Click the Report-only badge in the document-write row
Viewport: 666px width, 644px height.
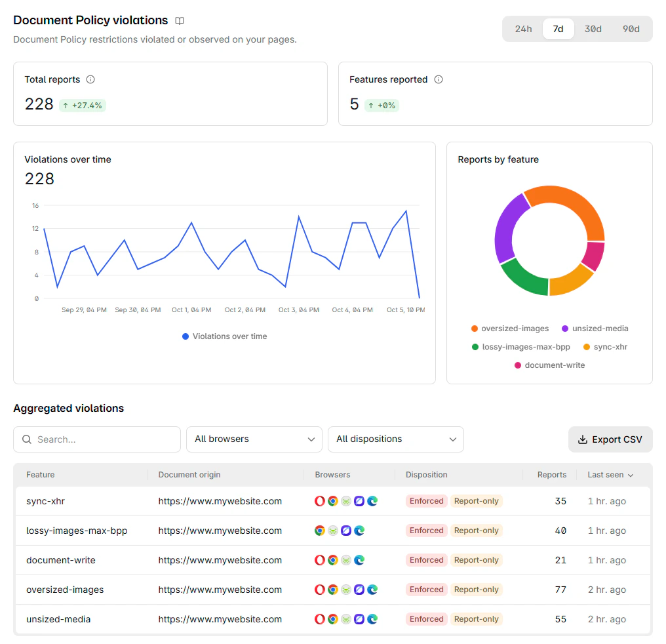coord(476,560)
